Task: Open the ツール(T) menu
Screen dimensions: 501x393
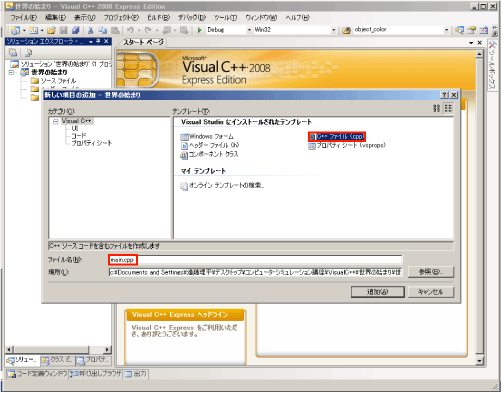Action: [226, 18]
